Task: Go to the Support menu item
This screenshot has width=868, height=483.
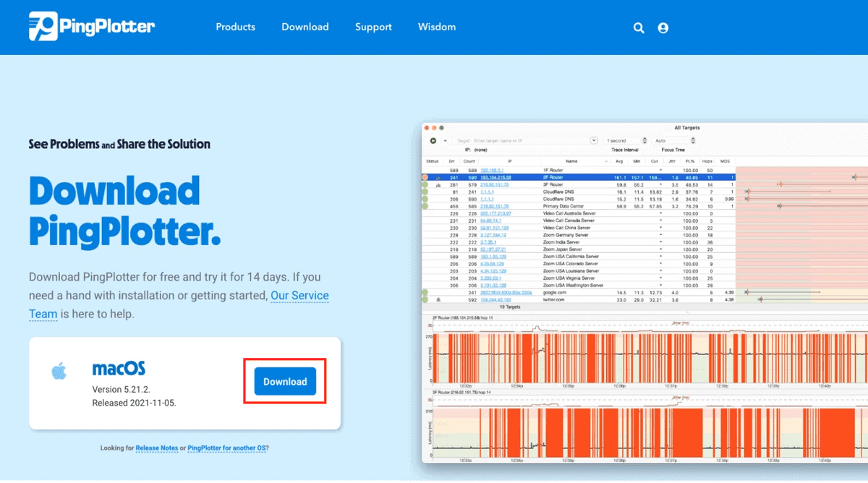Action: (x=373, y=27)
